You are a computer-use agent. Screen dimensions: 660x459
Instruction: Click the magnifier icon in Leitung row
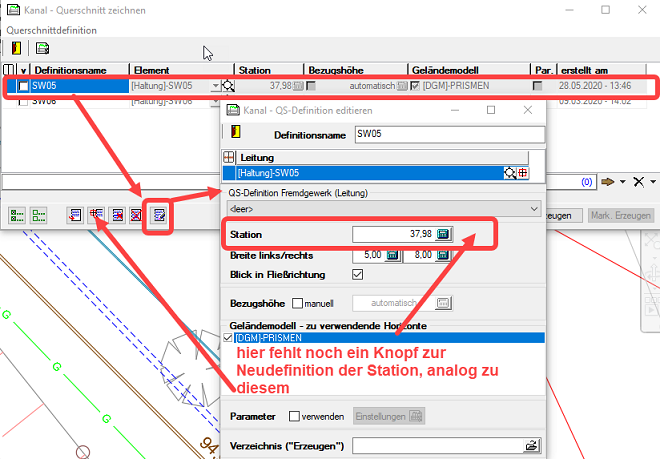[511, 173]
